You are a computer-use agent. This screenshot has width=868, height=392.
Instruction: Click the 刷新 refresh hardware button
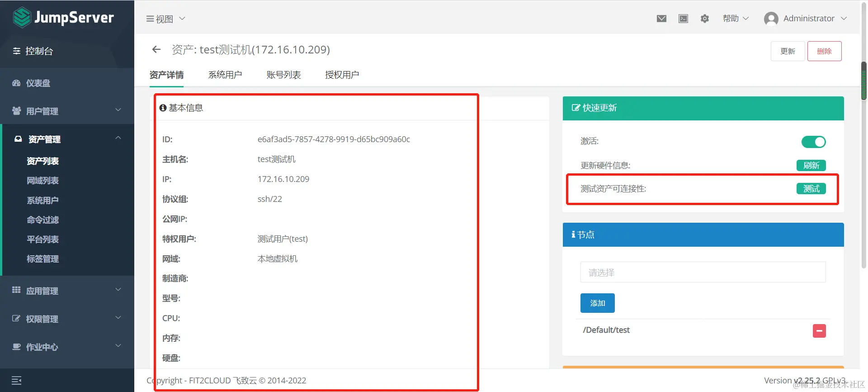[x=811, y=165]
